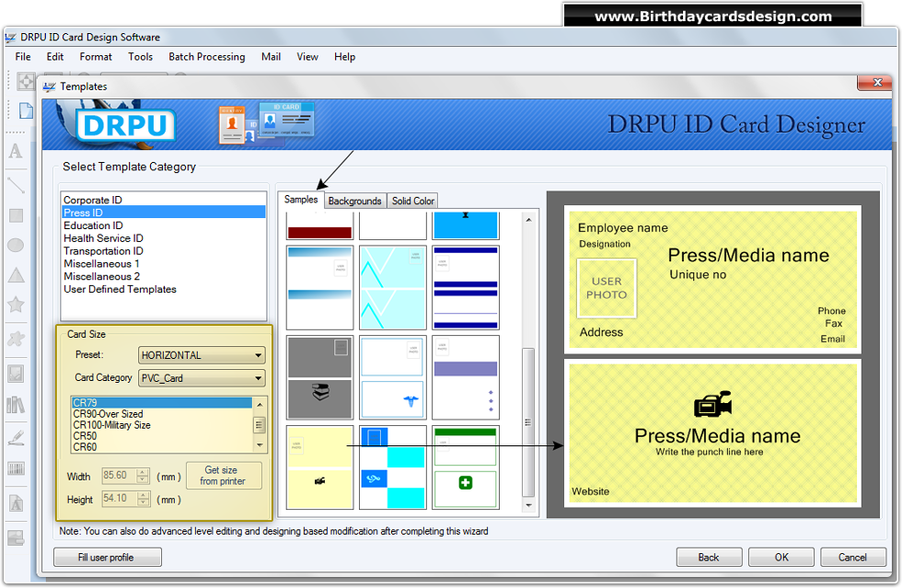Screen dimensions: 902x588
Task: Switch to the Samples tab
Action: click(x=301, y=200)
